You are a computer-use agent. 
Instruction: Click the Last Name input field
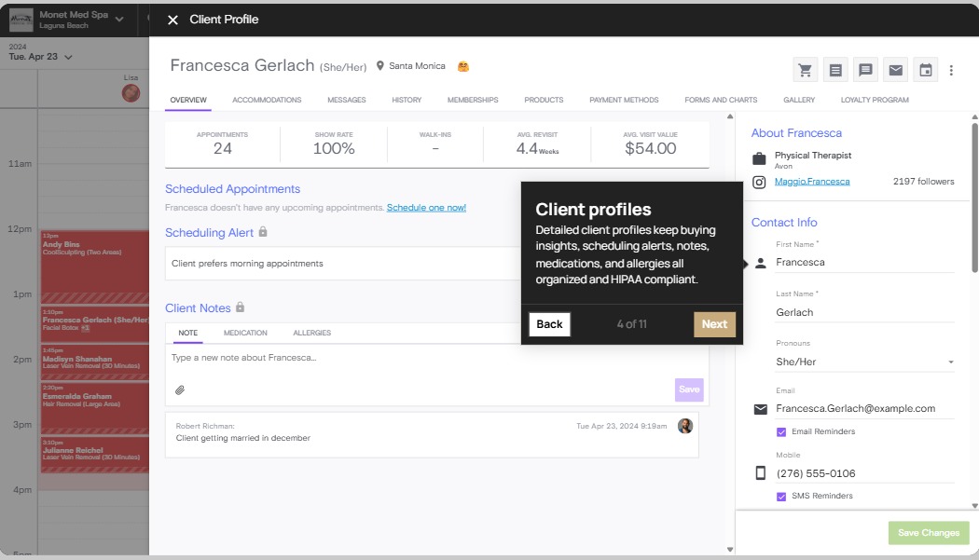pyautogui.click(x=863, y=312)
